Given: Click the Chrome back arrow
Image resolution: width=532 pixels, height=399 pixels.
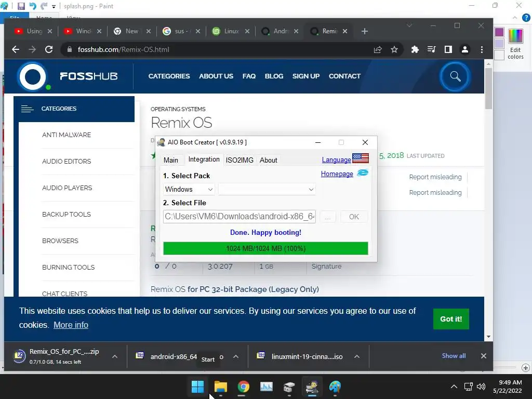Looking at the screenshot, I should tap(16, 49).
